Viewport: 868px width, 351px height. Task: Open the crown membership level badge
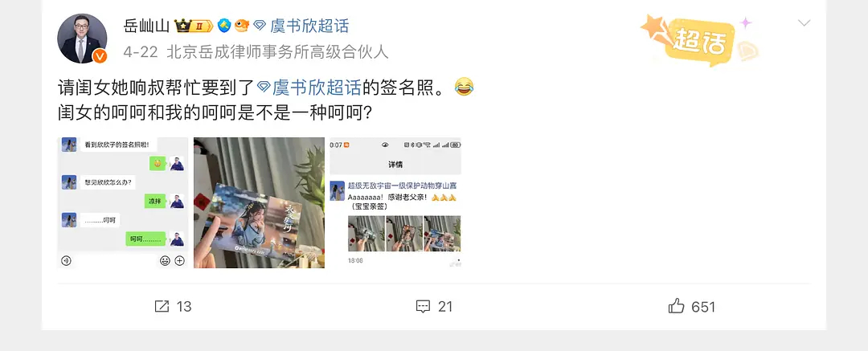pyautogui.click(x=194, y=26)
